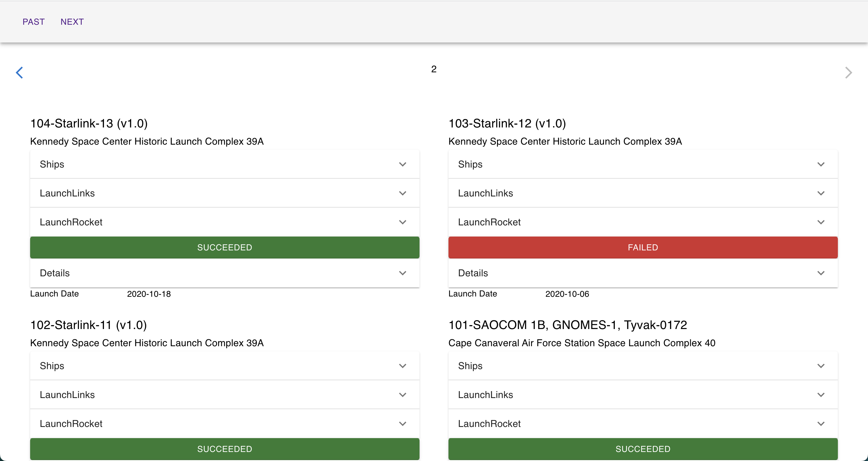Click the SUCCEEDED bar for 104-Starlink-13
Viewport: 868px width, 461px height.
(225, 247)
